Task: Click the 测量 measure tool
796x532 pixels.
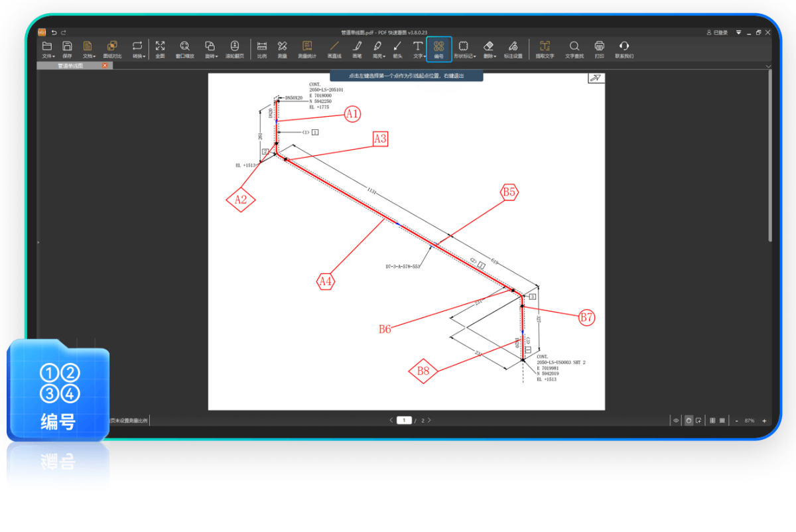Action: click(x=282, y=48)
